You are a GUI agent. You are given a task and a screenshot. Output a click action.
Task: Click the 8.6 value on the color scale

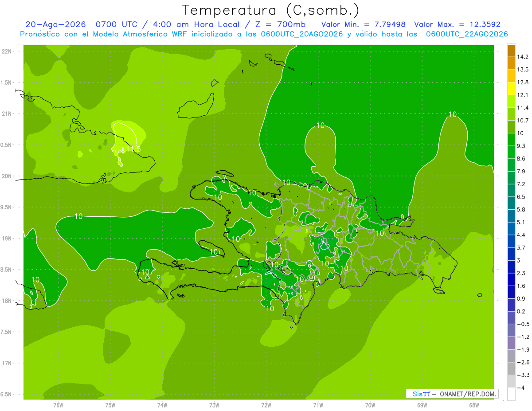(521, 159)
